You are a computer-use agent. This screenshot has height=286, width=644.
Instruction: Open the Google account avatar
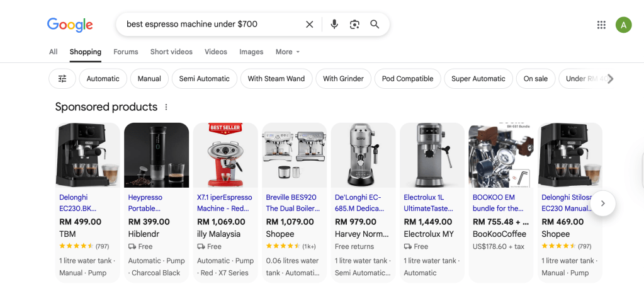point(623,25)
